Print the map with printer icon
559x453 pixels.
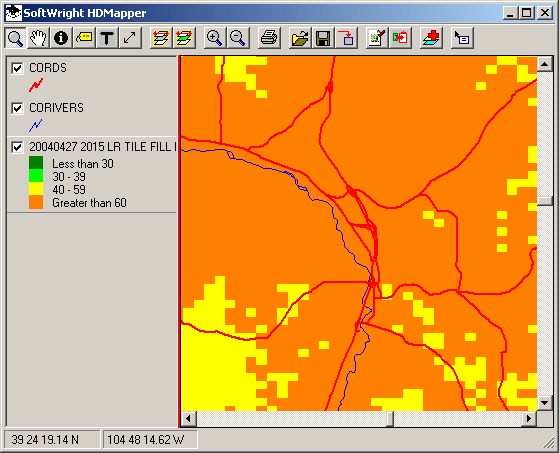pyautogui.click(x=269, y=38)
